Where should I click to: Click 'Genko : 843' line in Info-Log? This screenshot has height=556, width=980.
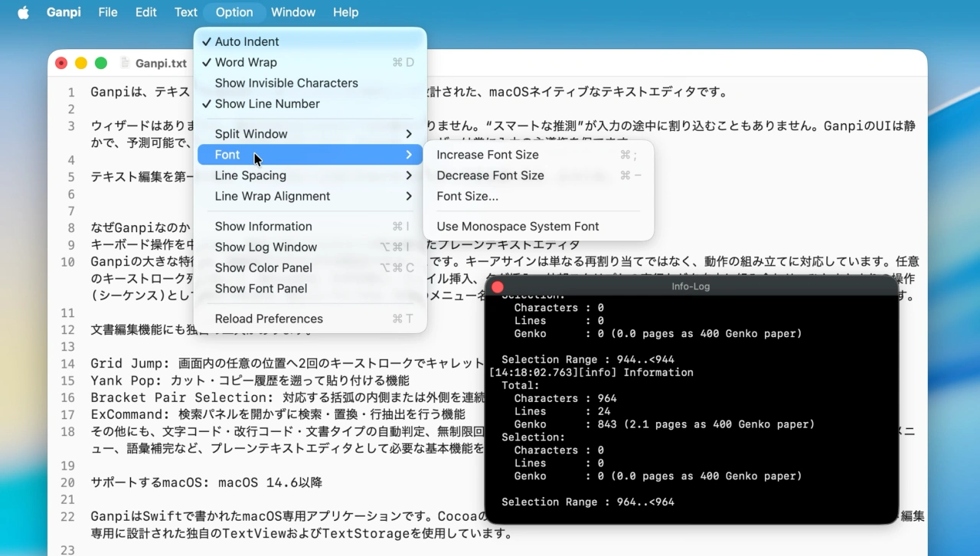665,424
